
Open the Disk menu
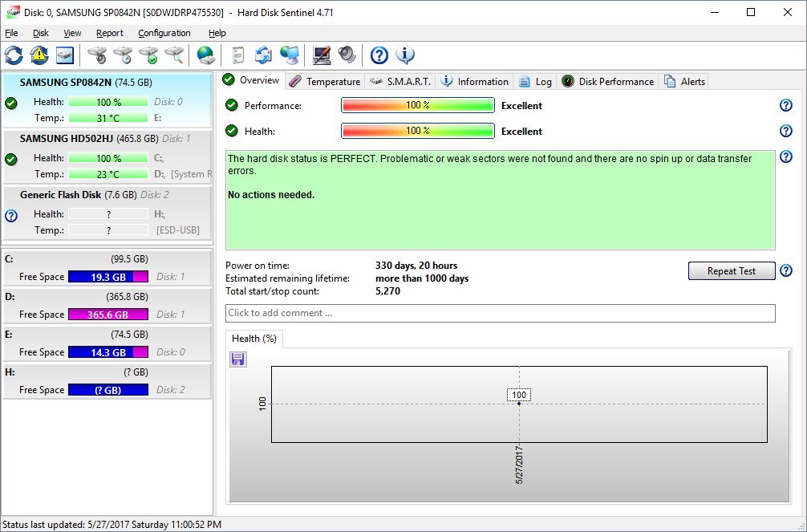click(41, 33)
